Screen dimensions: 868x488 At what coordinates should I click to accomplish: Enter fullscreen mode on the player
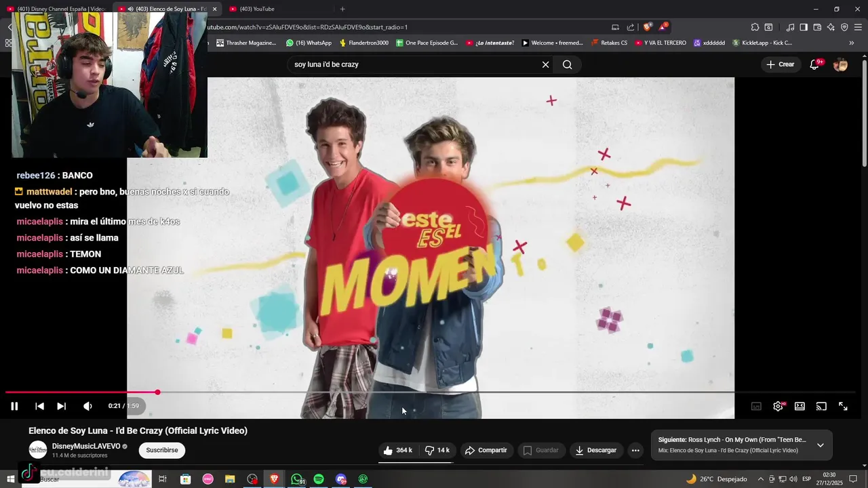pyautogui.click(x=843, y=406)
